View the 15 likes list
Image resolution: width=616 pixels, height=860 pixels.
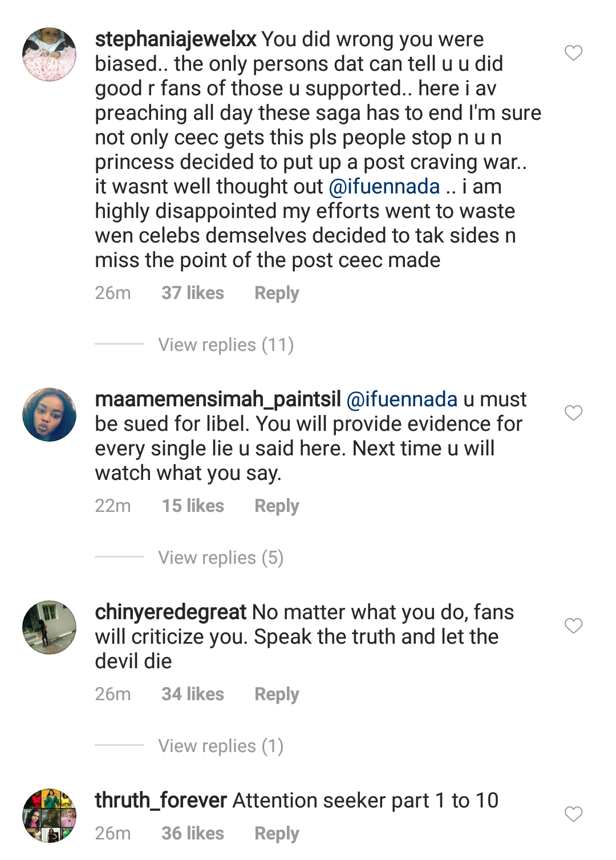(193, 506)
